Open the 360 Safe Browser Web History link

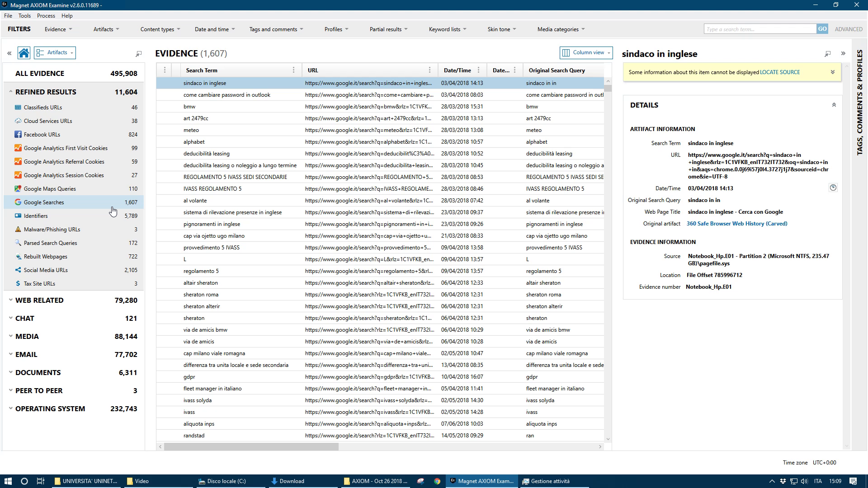point(737,224)
